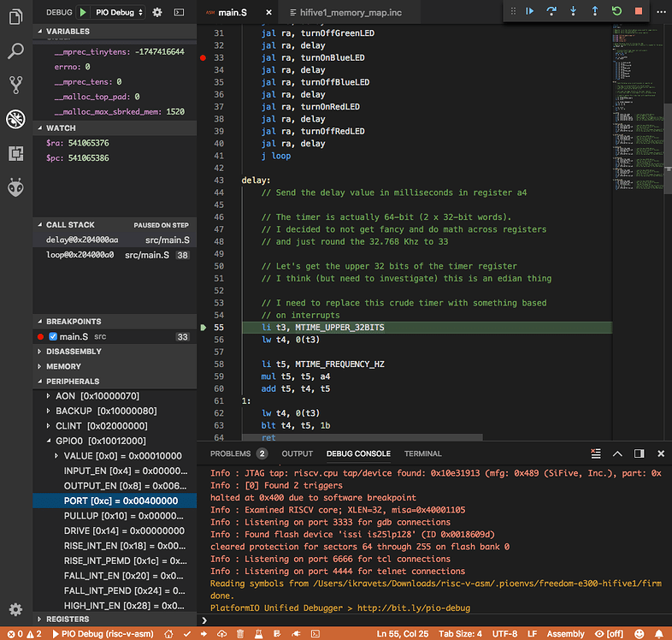Open editor More Actions ellipsis

pos(661,12)
